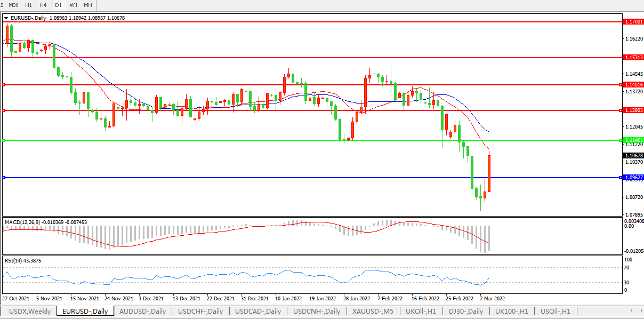Activate the H4 timeframe

tap(43, 5)
